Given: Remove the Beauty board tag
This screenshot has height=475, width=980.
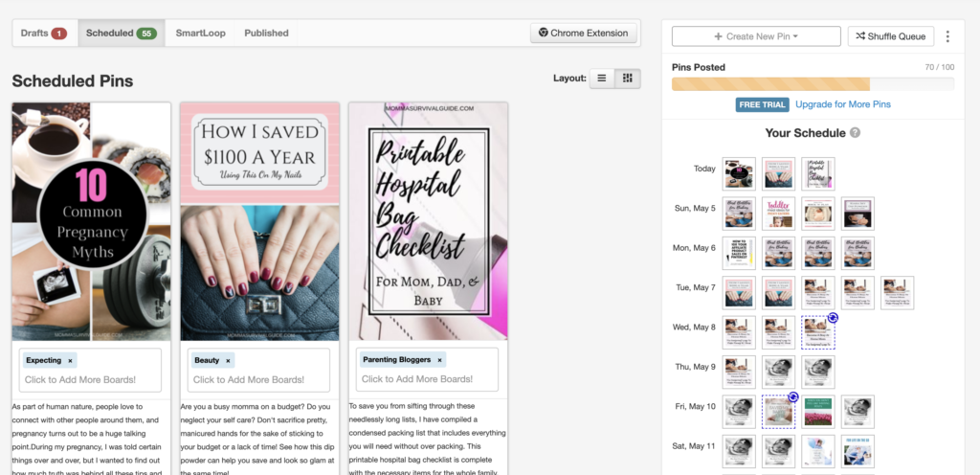Looking at the screenshot, I should point(228,361).
